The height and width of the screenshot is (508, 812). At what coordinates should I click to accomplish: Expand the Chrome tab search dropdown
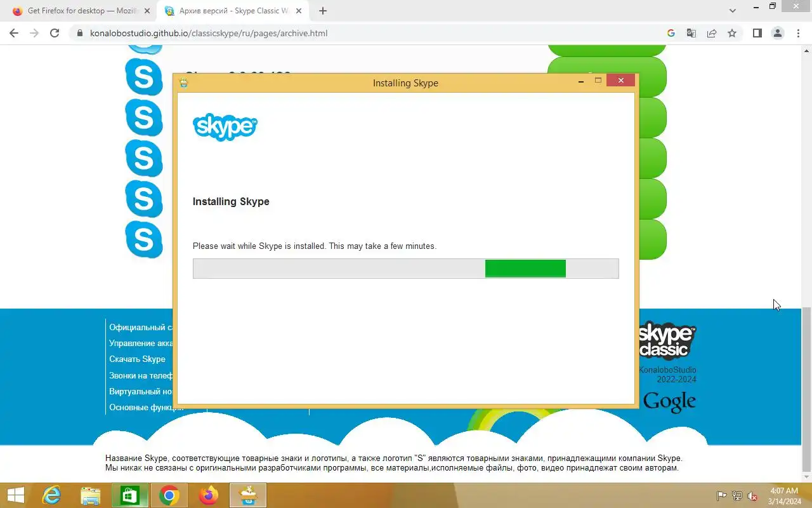pos(733,11)
